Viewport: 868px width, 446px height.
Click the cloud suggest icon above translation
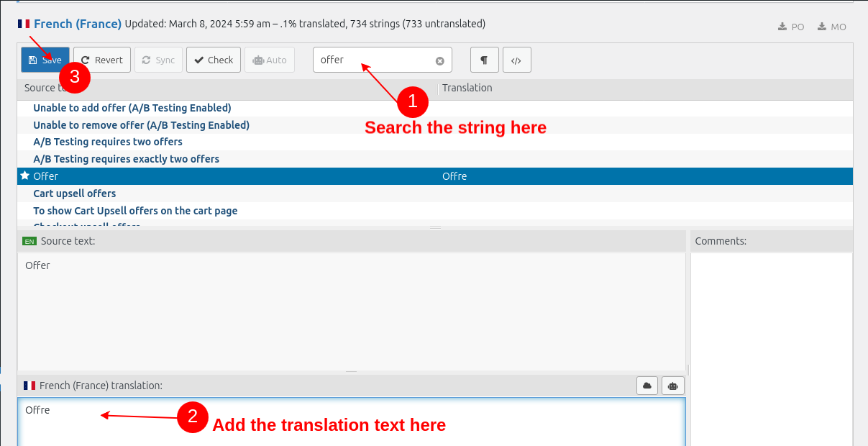click(x=647, y=386)
